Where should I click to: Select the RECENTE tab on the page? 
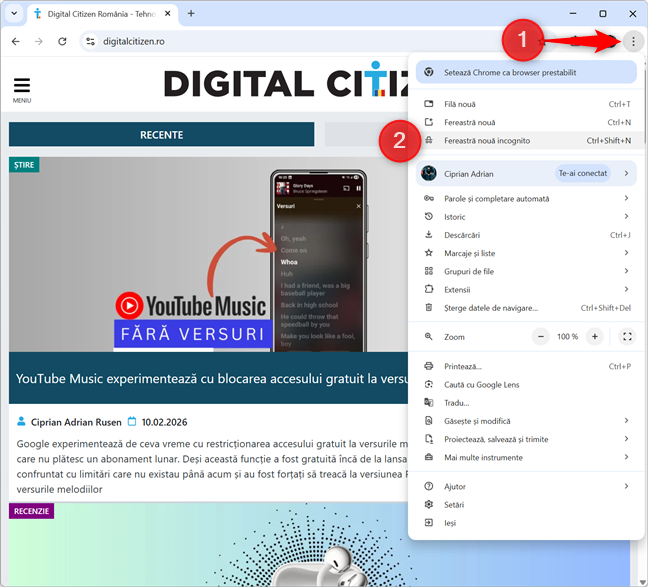[x=161, y=134]
